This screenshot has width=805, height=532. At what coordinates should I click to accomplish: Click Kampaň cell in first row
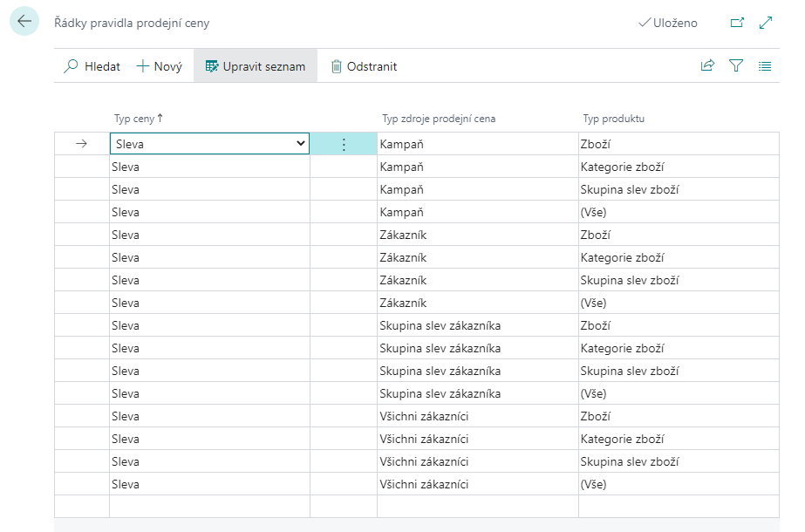pos(402,144)
